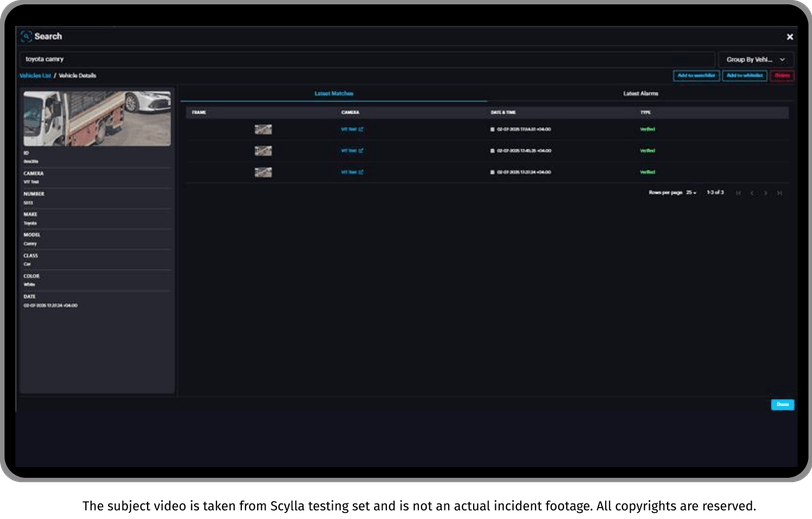
Task: Click the NUMBER label in the details panel
Action: 34,194
